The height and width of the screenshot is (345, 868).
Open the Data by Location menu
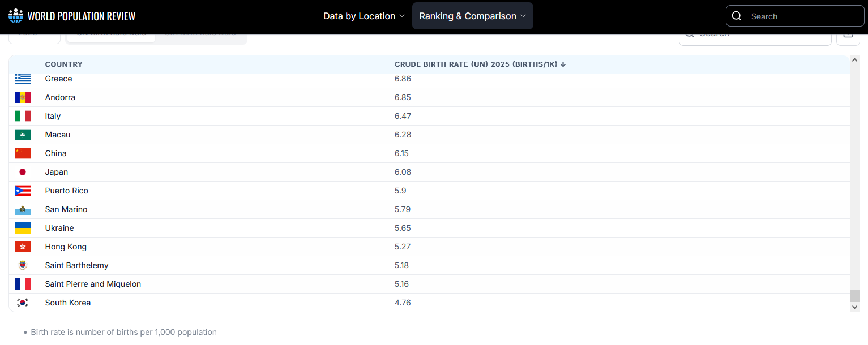pos(364,16)
